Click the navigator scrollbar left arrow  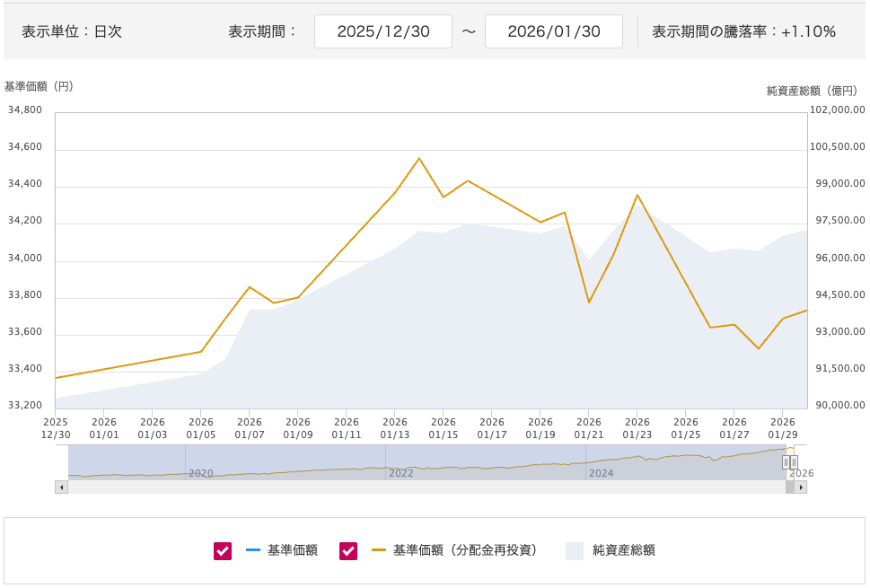click(61, 487)
